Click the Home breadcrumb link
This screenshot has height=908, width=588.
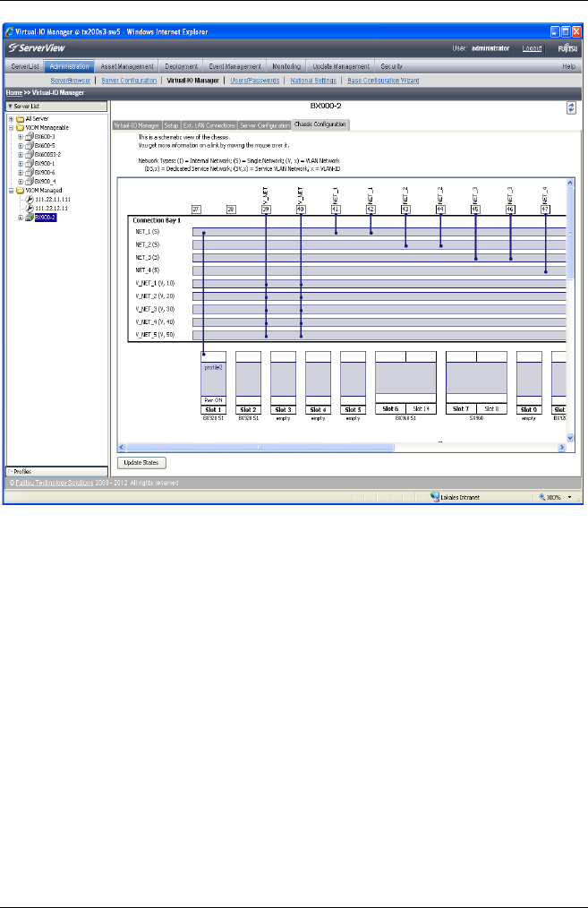pos(14,92)
